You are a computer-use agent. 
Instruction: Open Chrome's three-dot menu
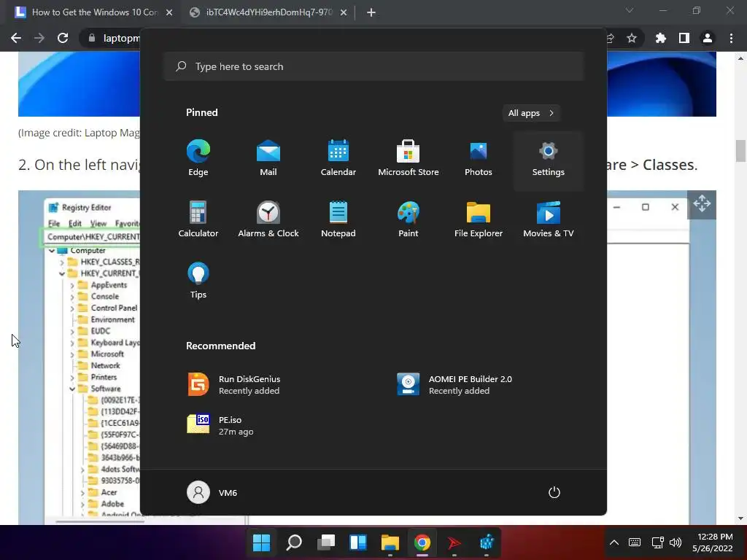[x=731, y=38]
